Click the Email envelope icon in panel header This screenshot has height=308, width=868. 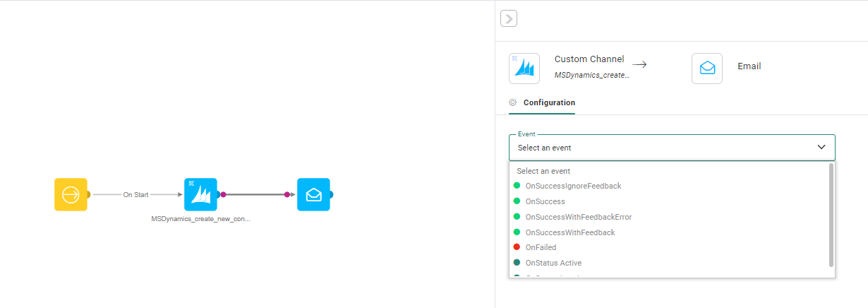[x=706, y=69]
